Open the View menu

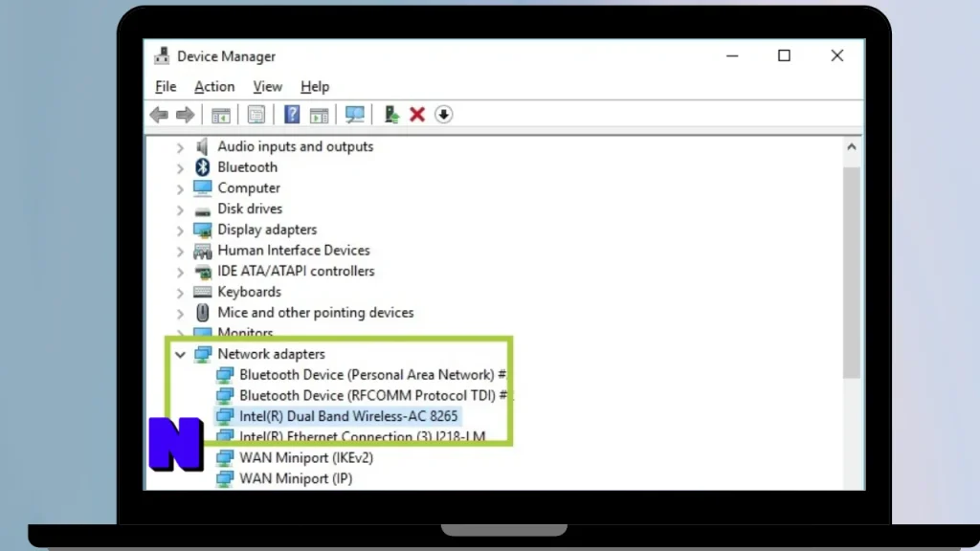[x=268, y=87]
